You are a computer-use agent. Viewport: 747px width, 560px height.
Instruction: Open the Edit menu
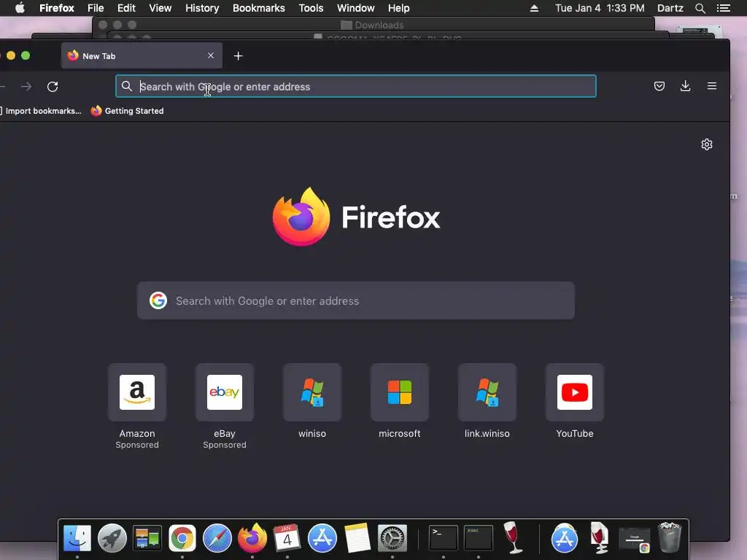[x=126, y=8]
